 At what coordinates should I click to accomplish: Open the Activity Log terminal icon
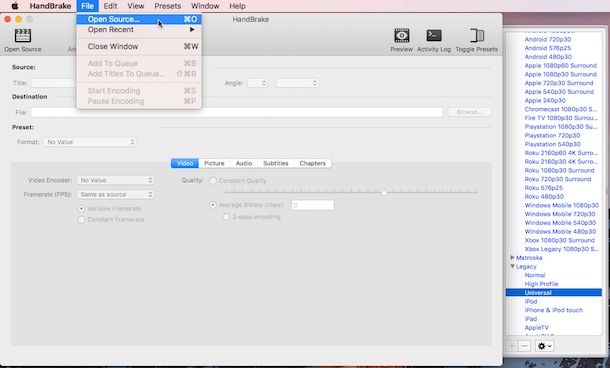[434, 35]
